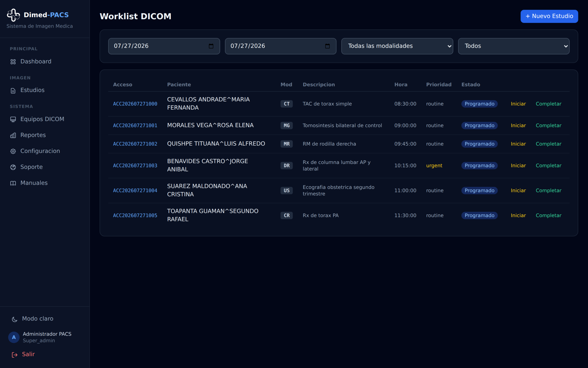Click the end date input field
This screenshot has width=588, height=368.
[280, 46]
